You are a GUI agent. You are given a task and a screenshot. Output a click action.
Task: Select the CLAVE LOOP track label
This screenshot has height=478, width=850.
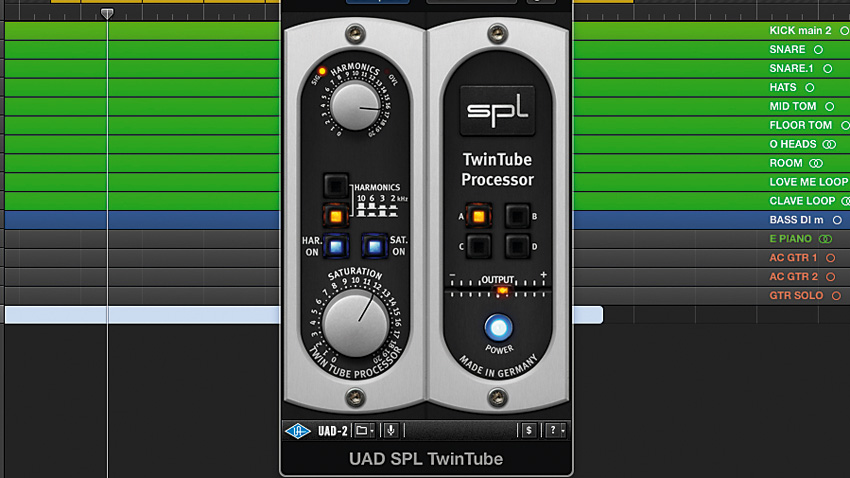[x=802, y=201]
